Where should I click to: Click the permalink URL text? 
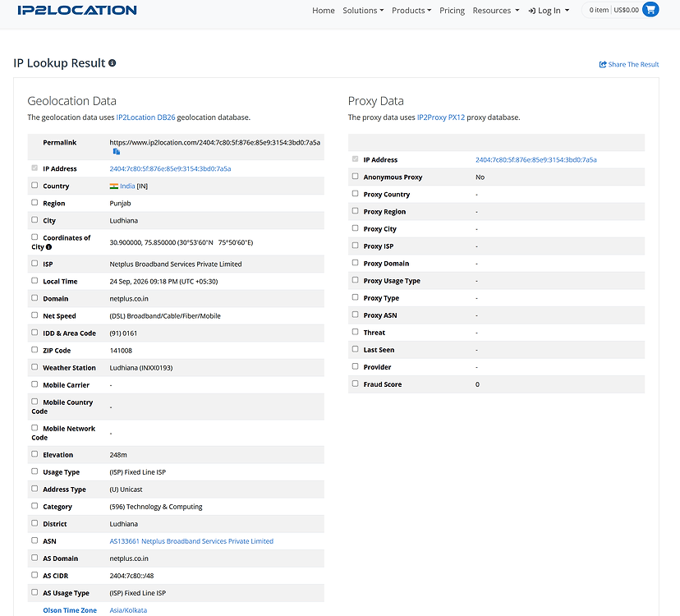click(x=214, y=143)
